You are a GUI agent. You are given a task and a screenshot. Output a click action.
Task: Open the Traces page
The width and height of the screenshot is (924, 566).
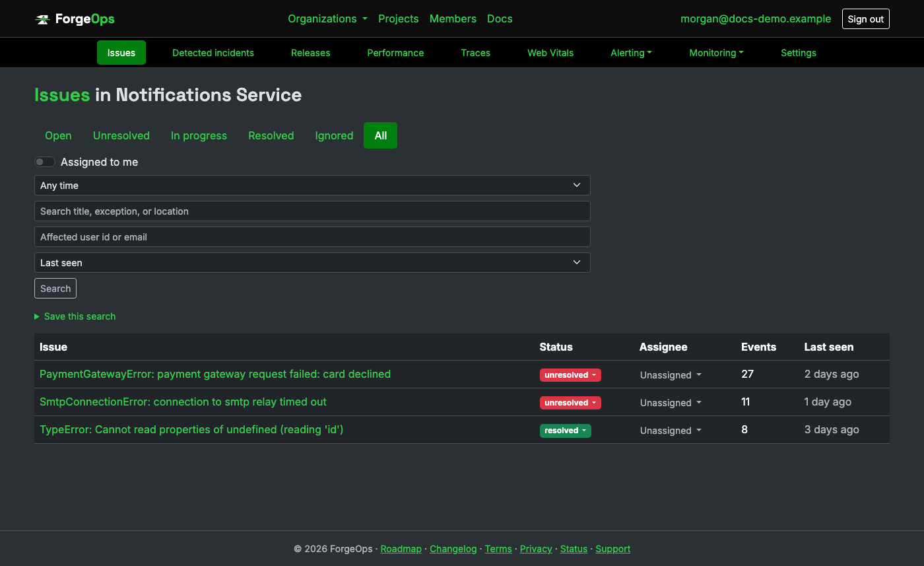tap(476, 53)
